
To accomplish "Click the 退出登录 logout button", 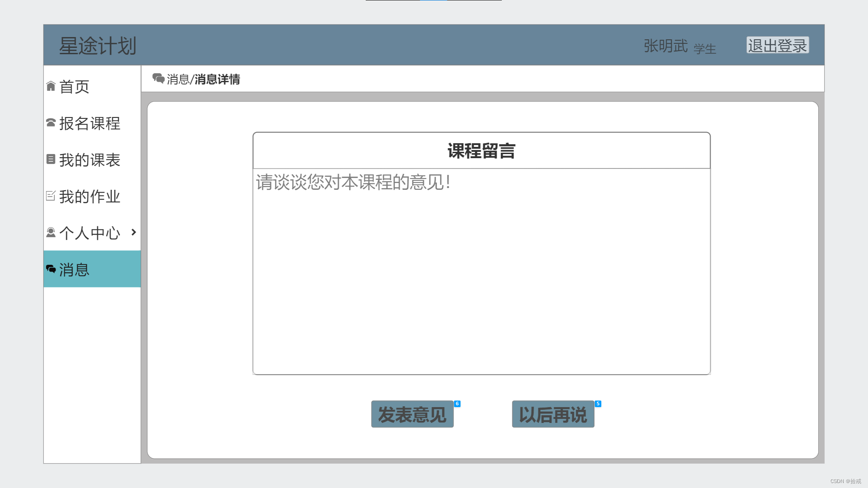I will click(777, 45).
